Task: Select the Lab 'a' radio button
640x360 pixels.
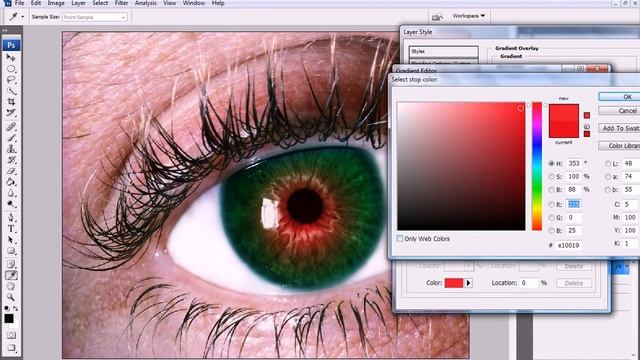Action: coord(608,176)
